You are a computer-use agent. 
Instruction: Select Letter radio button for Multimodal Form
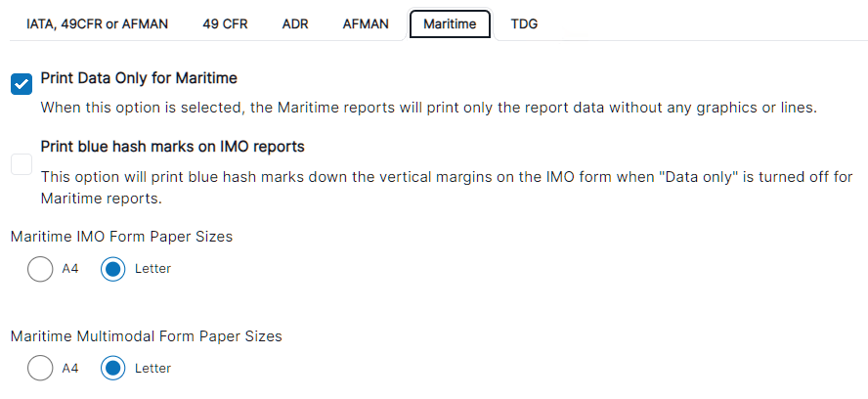pyautogui.click(x=113, y=369)
